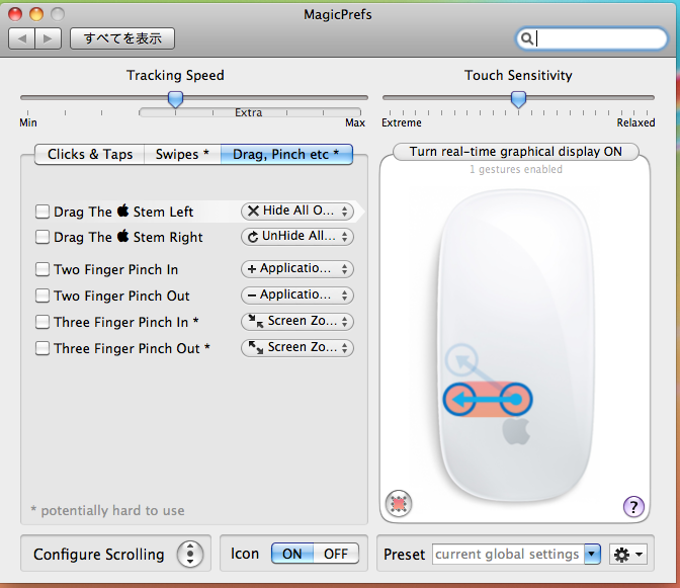
Task: Check Two Finger Pinch Out
Action: coord(42,296)
